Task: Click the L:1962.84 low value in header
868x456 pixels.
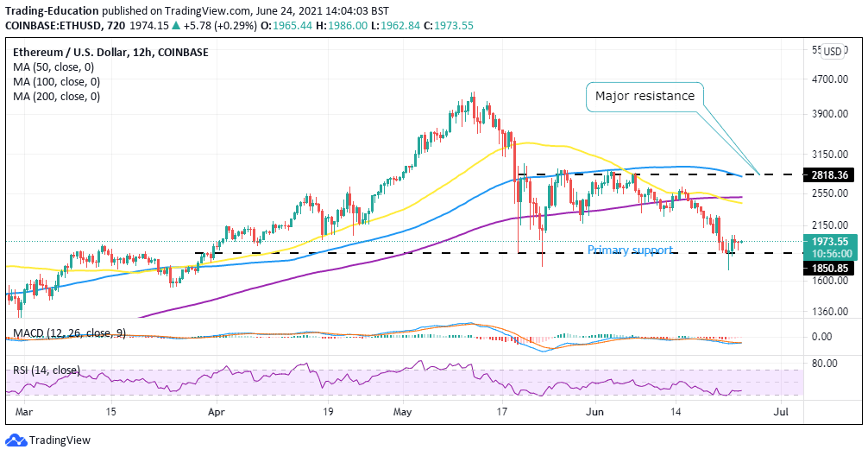Action: [x=396, y=26]
